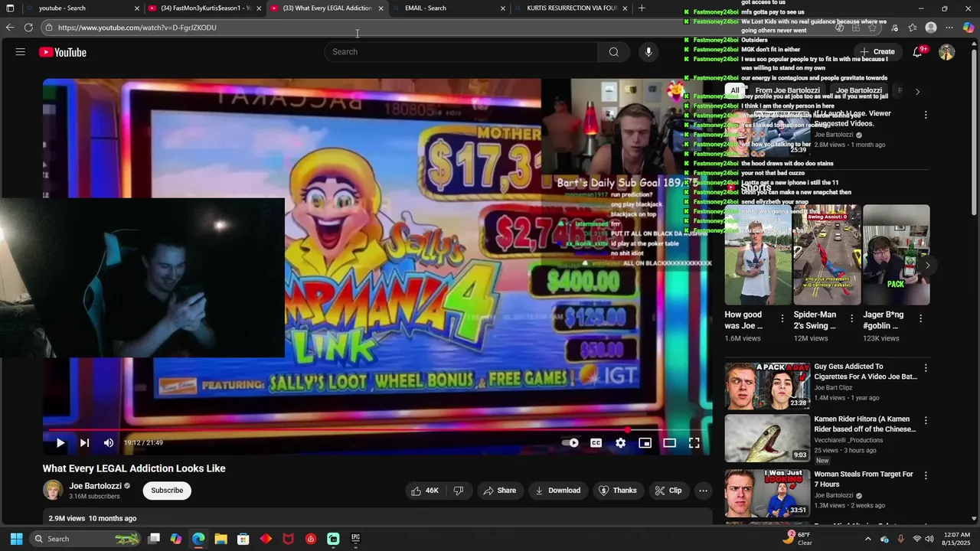Select the All filter chip
Screen dimensions: 980x551
click(x=735, y=90)
